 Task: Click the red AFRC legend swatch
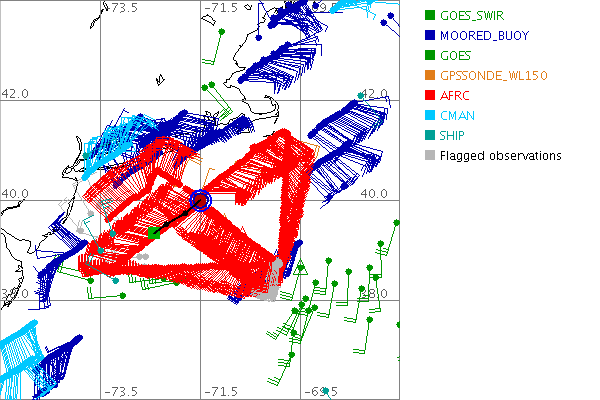coord(429,95)
